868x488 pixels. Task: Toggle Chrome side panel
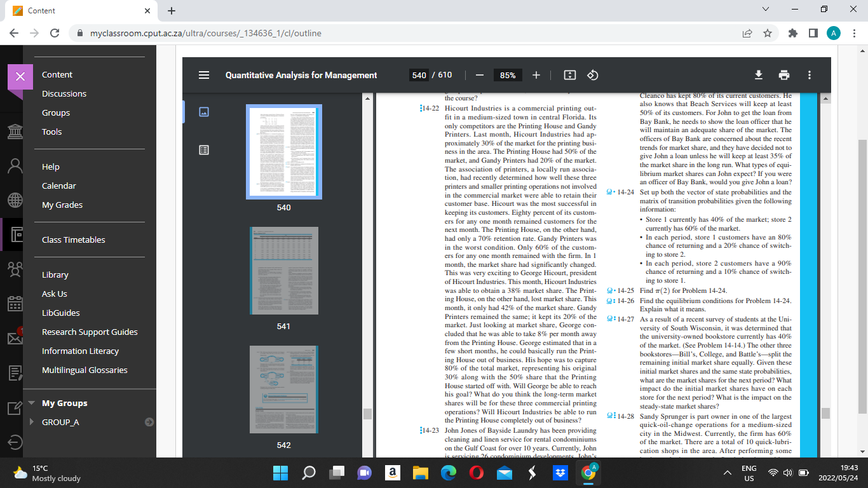tap(813, 33)
